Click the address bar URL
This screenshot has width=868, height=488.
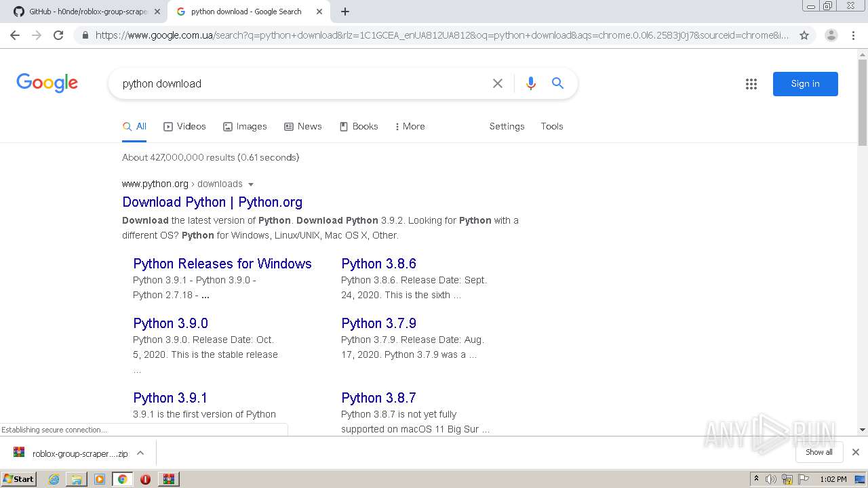[441, 35]
